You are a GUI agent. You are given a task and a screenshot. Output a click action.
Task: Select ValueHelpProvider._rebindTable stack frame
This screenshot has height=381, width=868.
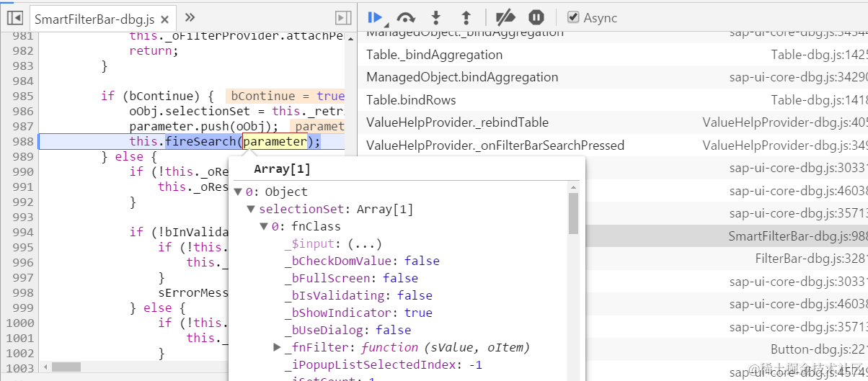click(x=457, y=122)
